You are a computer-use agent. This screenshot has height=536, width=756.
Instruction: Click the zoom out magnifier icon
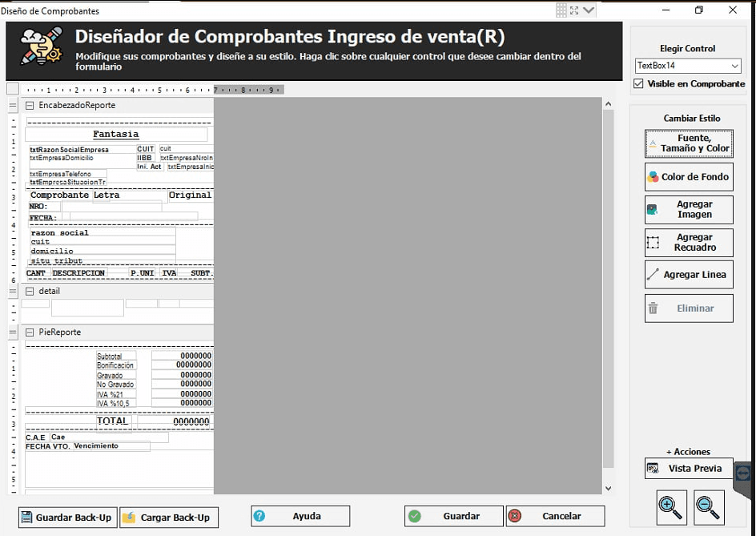709,506
